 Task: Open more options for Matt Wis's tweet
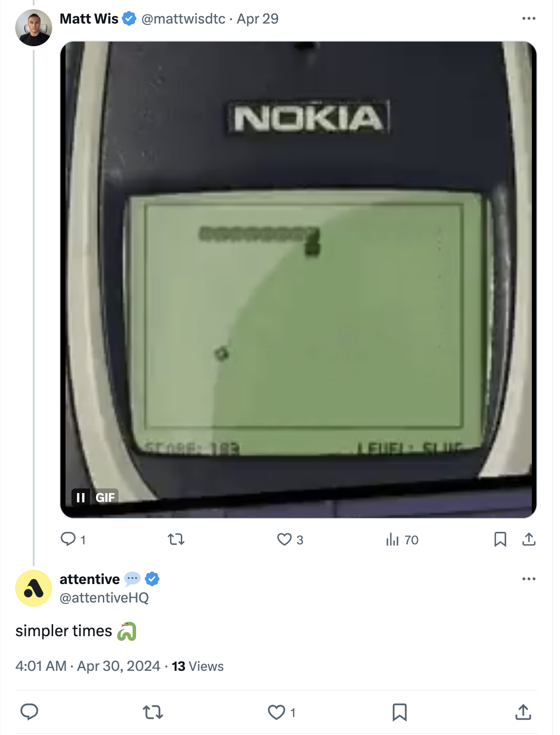(x=529, y=18)
